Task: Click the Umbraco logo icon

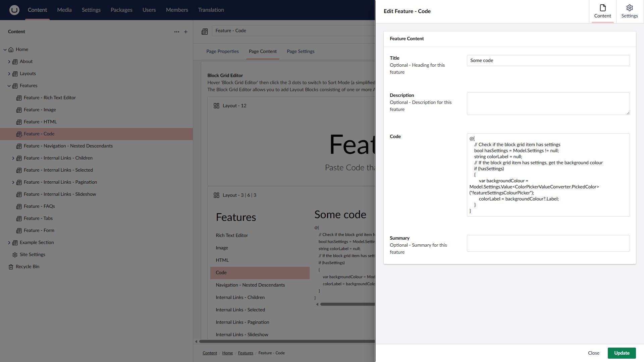Action: click(x=14, y=10)
